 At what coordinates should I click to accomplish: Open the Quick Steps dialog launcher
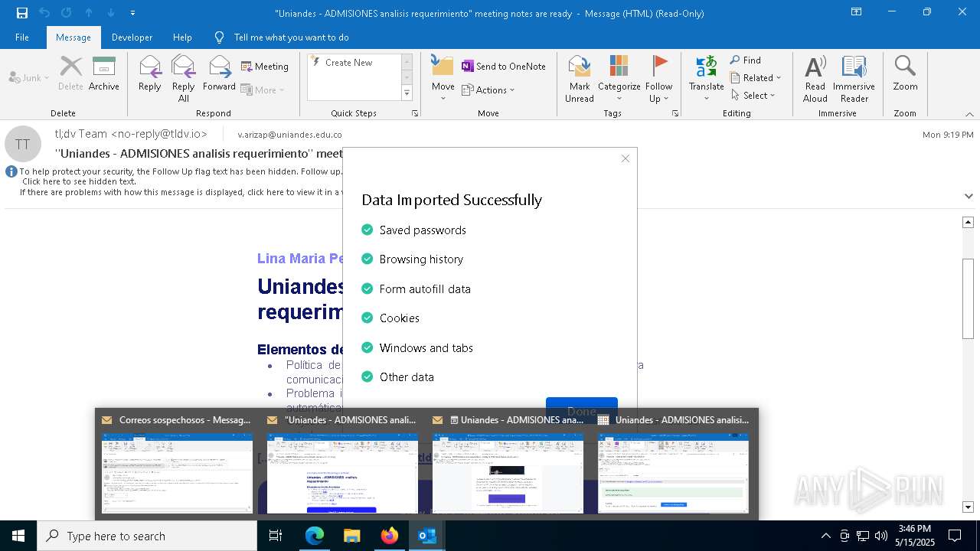[415, 113]
